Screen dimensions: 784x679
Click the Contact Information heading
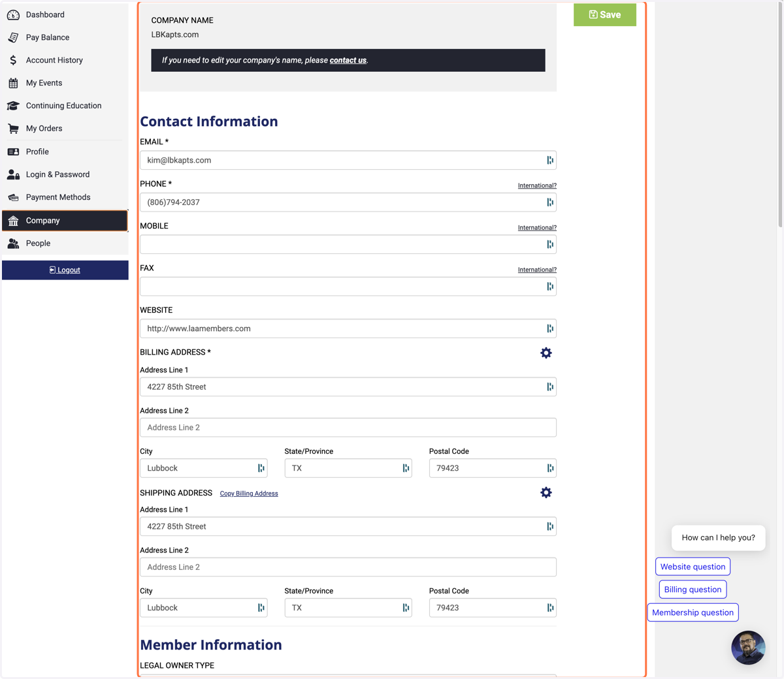[x=209, y=121]
